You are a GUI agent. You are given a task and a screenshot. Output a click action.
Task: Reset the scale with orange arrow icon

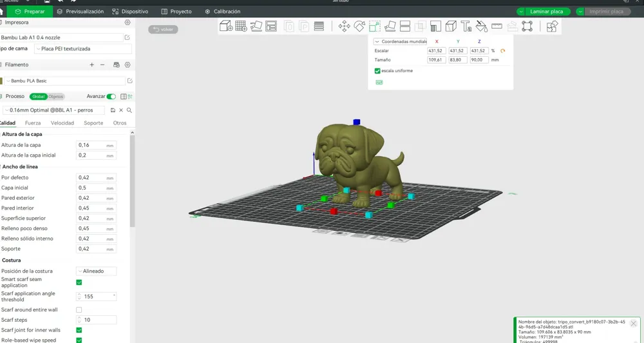503,50
